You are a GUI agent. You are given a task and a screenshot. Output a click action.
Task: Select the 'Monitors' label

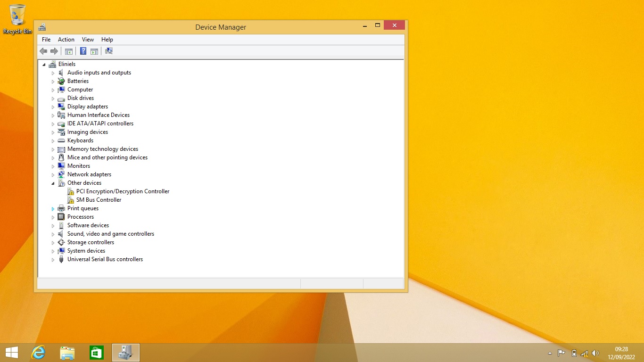click(x=79, y=166)
